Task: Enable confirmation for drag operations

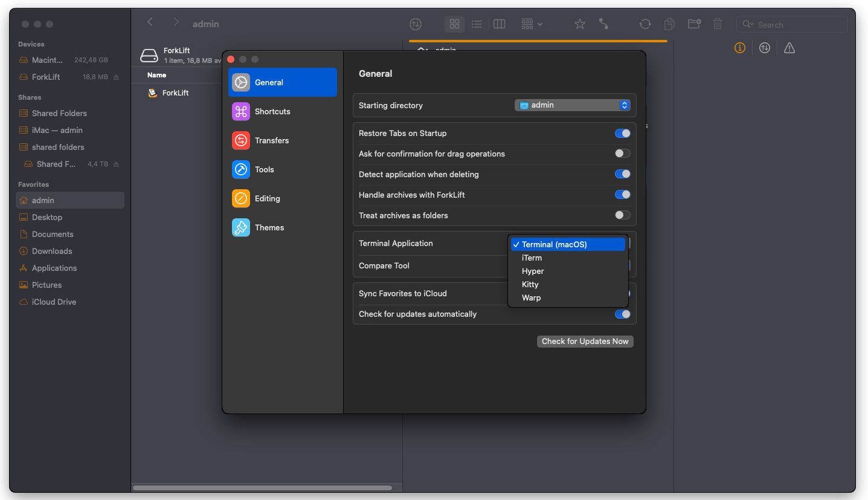Action: pos(622,154)
